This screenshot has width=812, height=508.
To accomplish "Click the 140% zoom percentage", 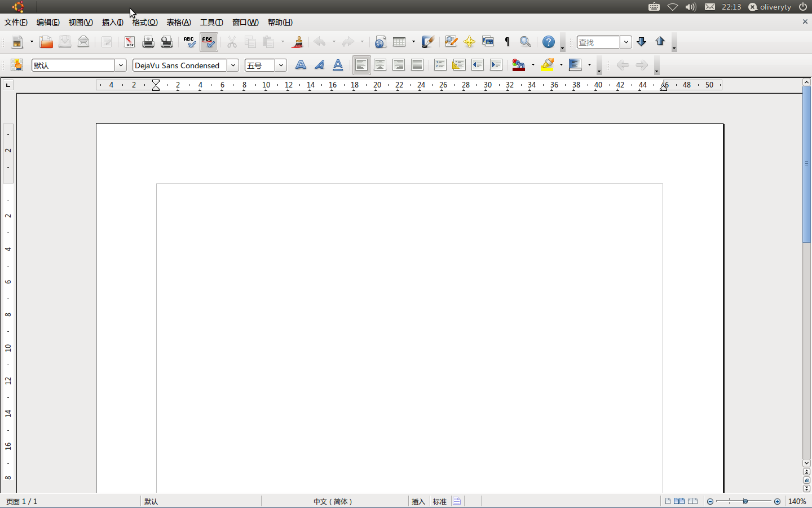I will (x=797, y=501).
